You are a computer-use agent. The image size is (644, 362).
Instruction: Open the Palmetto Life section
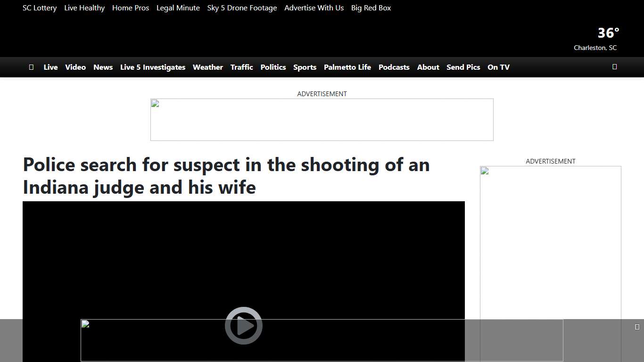(x=347, y=67)
